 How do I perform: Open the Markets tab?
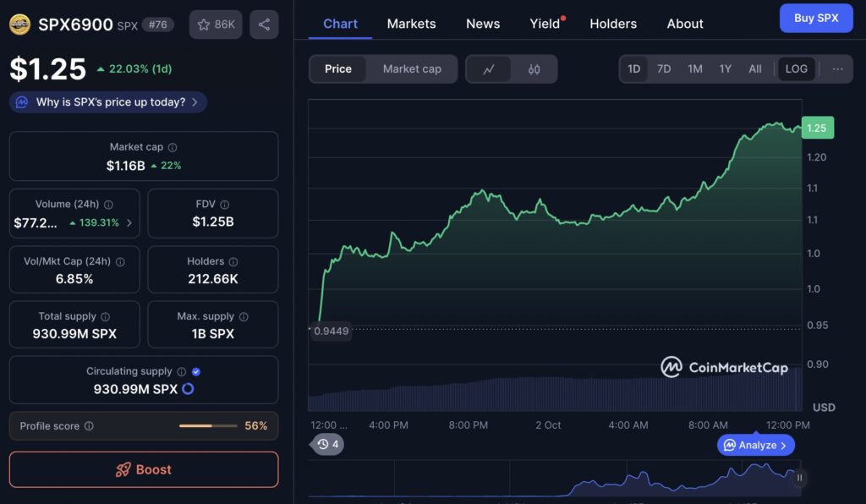click(412, 24)
